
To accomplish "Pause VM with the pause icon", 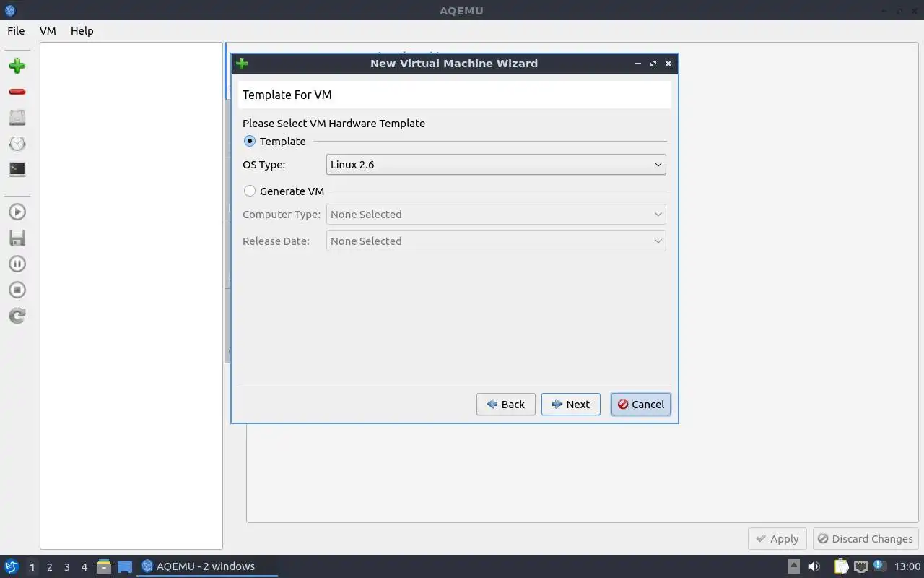I will 17,264.
